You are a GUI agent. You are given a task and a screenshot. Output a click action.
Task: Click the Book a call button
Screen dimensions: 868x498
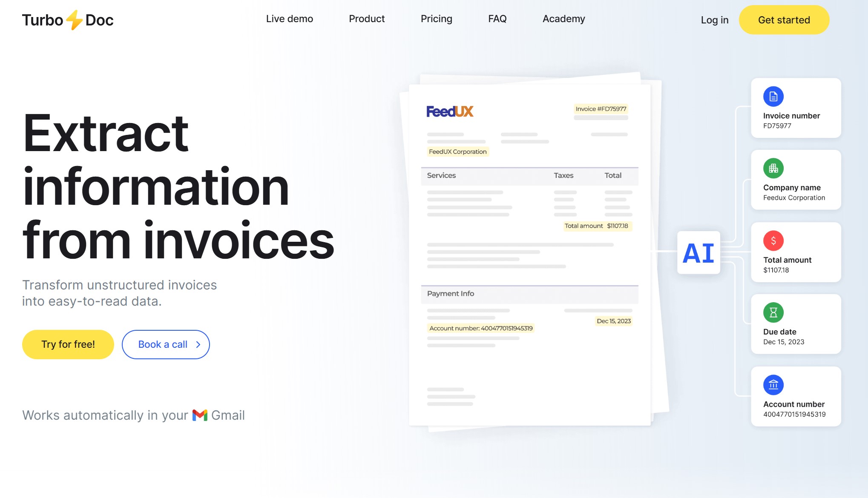point(167,344)
